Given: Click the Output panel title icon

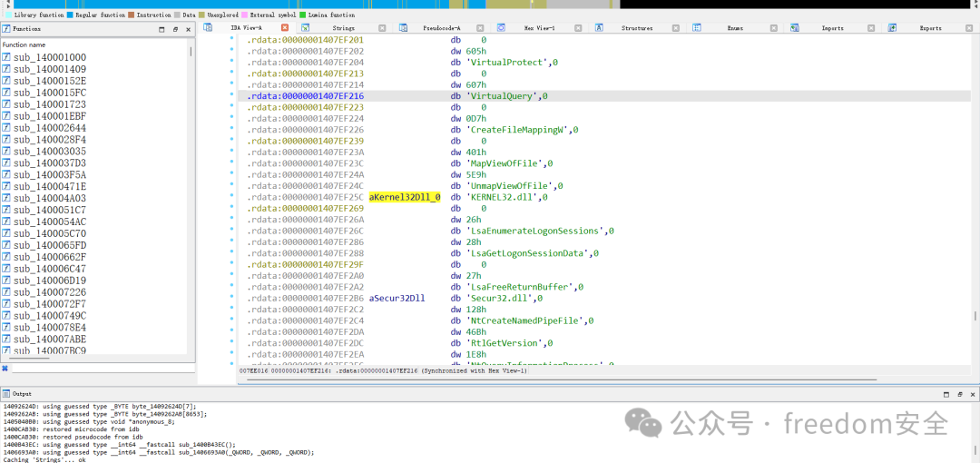Looking at the screenshot, I should tap(5, 394).
